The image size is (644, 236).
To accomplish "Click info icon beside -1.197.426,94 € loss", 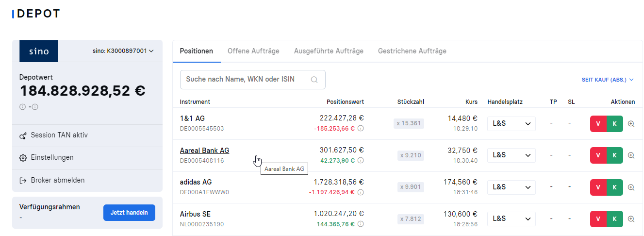I will (x=361, y=192).
